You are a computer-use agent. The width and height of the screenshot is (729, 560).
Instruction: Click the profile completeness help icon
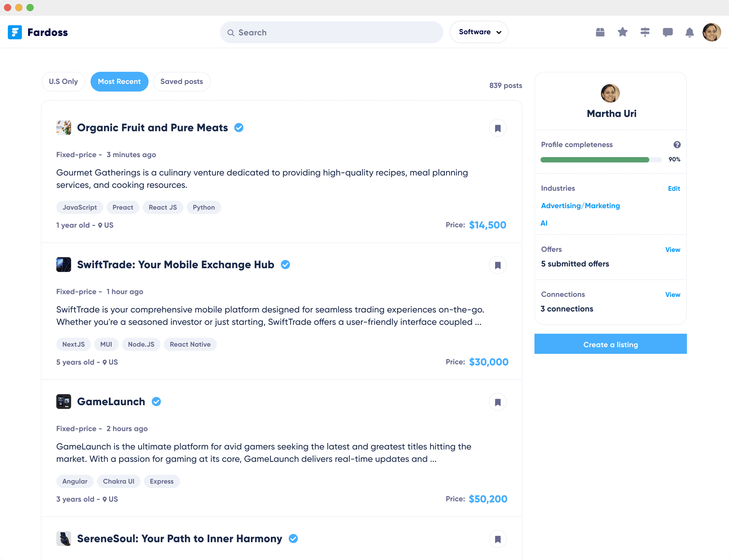677,145
